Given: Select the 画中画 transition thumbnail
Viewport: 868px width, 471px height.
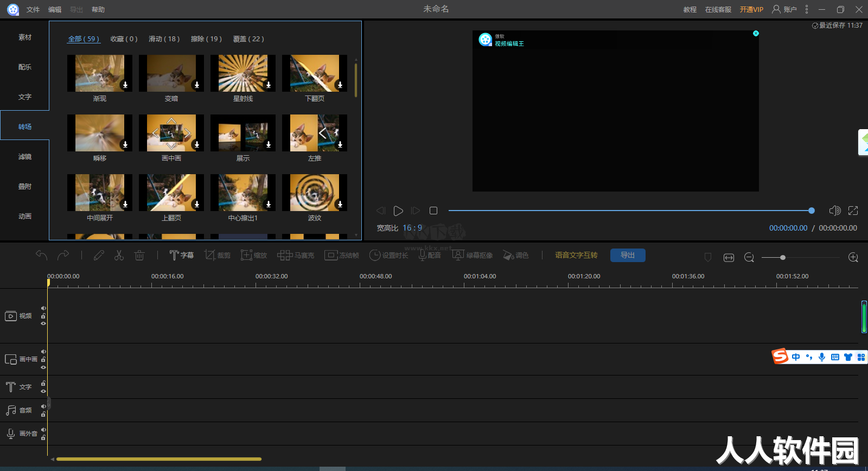Looking at the screenshot, I should pyautogui.click(x=171, y=133).
